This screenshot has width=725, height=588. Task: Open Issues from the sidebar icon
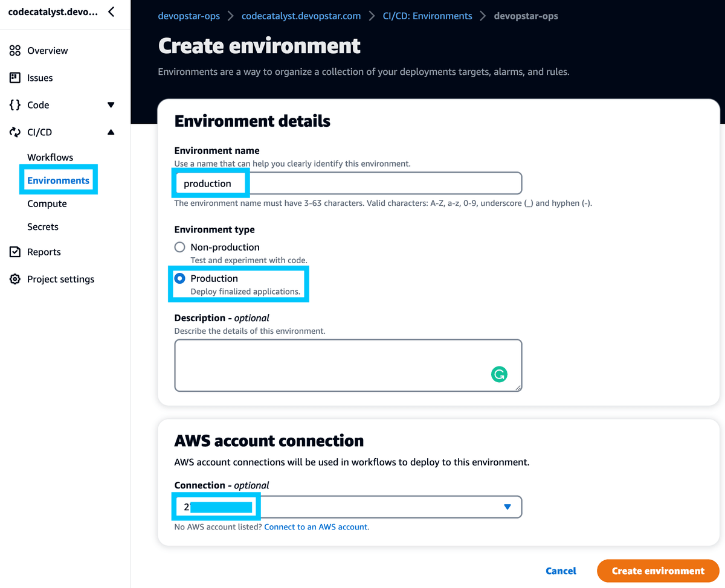click(15, 77)
